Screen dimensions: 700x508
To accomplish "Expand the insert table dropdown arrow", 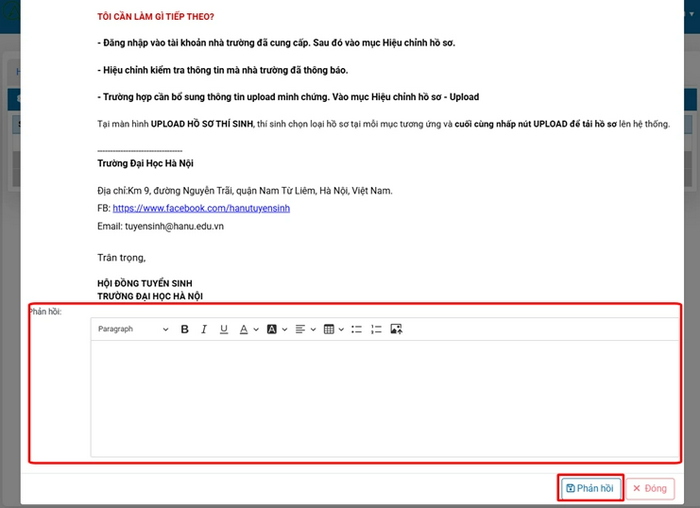I will [x=341, y=329].
